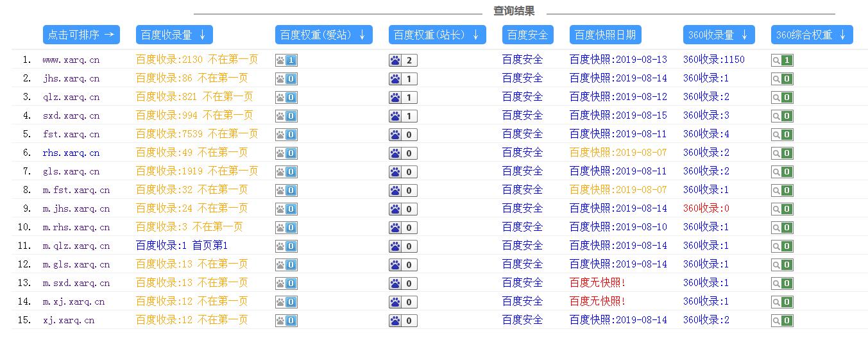Click the Aizhan weight badge for fst.xarq.cn
Image resolution: width=868 pixels, height=338 pixels.
coord(286,135)
